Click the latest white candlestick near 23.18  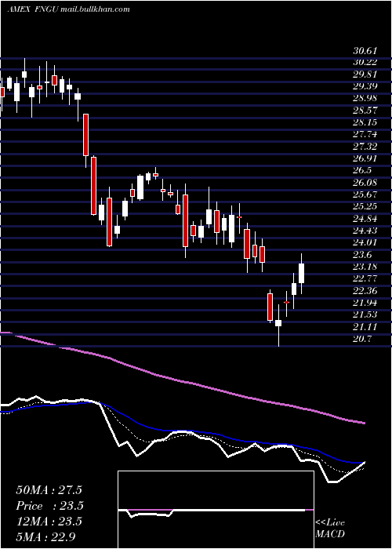pos(301,274)
